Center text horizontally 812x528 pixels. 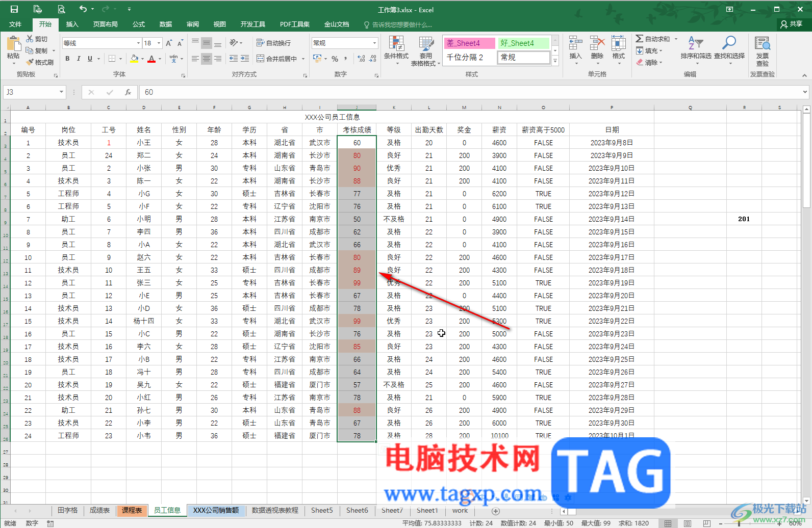(x=207, y=59)
